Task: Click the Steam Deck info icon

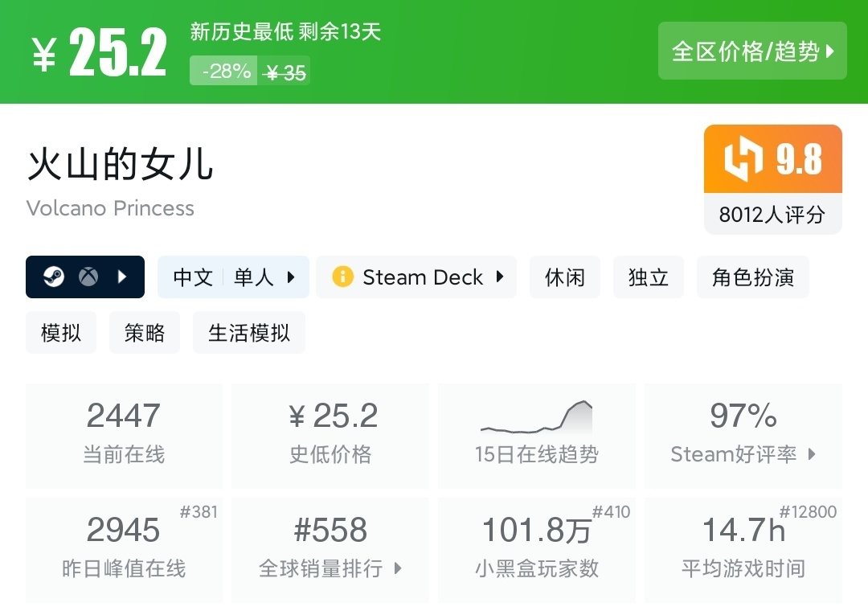Action: [343, 277]
